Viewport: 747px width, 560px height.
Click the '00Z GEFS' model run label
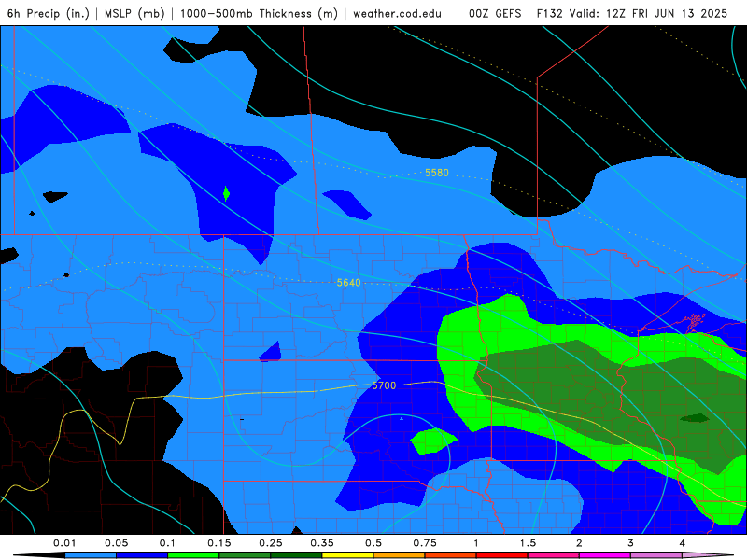(x=495, y=13)
